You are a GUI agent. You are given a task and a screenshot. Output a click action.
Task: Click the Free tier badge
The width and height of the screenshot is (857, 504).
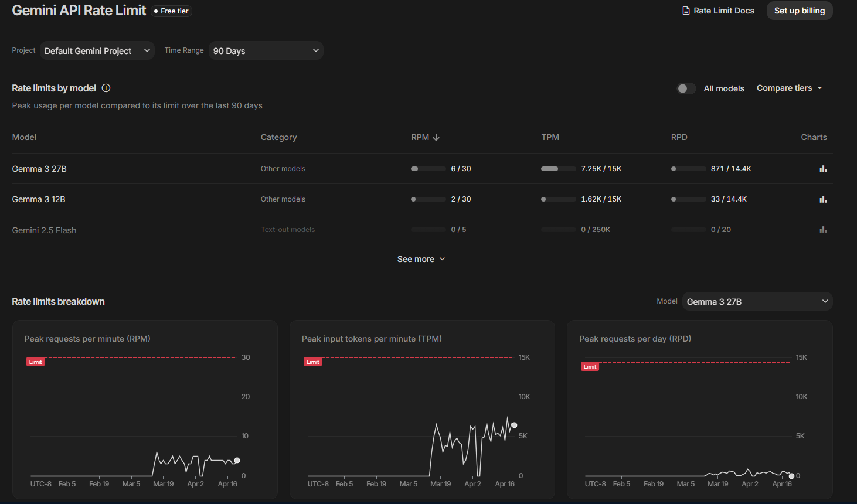tap(171, 11)
